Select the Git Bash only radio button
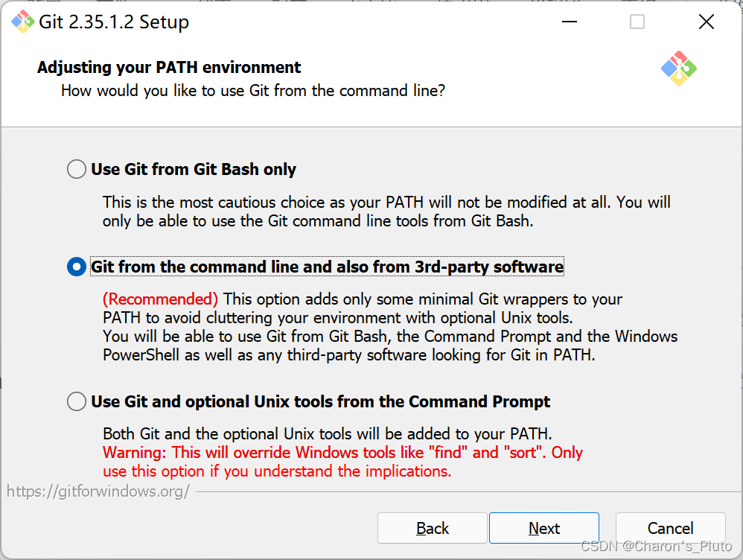This screenshot has width=743, height=560. pos(77,170)
